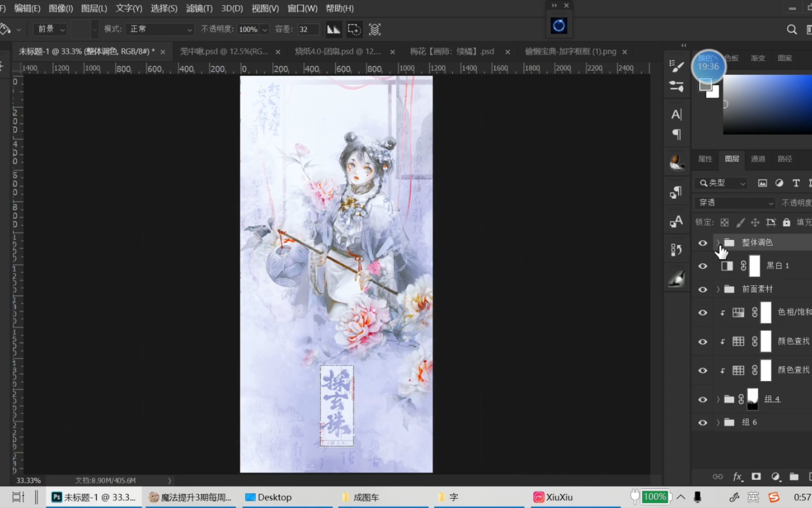Hide the 前面素材 group

[703, 289]
